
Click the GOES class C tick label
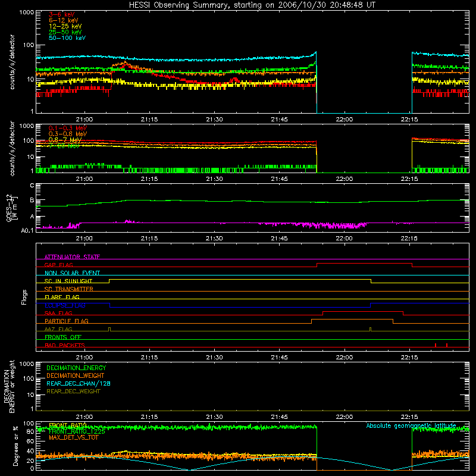[x=32, y=186]
